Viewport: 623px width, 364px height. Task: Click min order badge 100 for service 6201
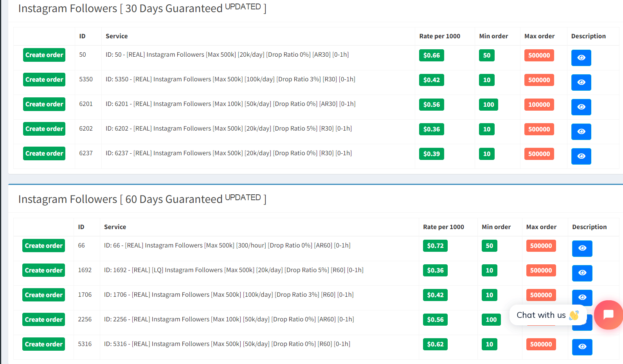click(488, 105)
